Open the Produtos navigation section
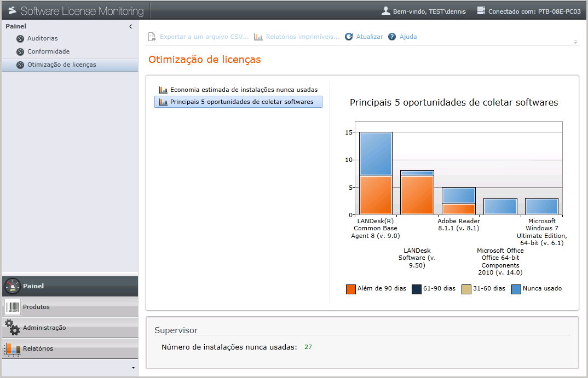The width and height of the screenshot is (588, 378). (70, 307)
